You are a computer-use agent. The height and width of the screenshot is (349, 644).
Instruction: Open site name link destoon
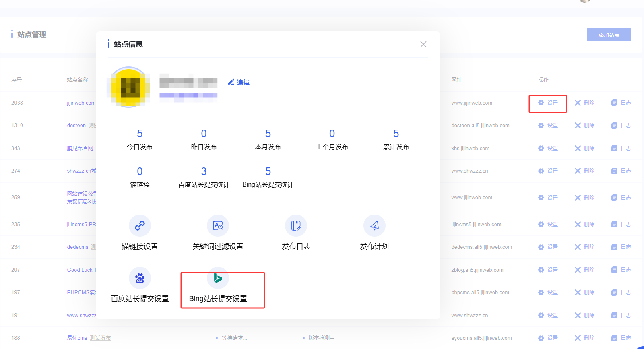(x=76, y=126)
